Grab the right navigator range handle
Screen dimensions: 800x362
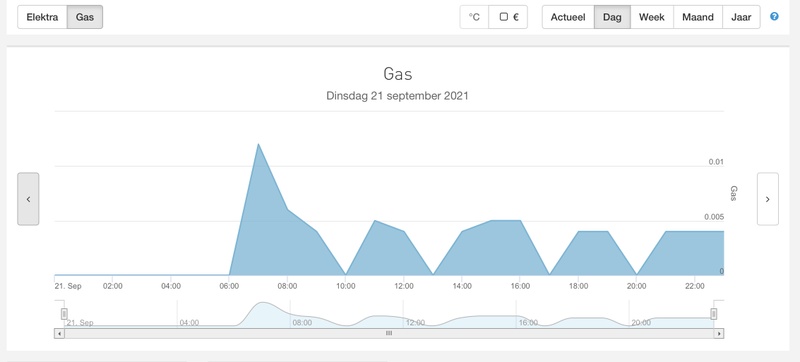click(714, 314)
